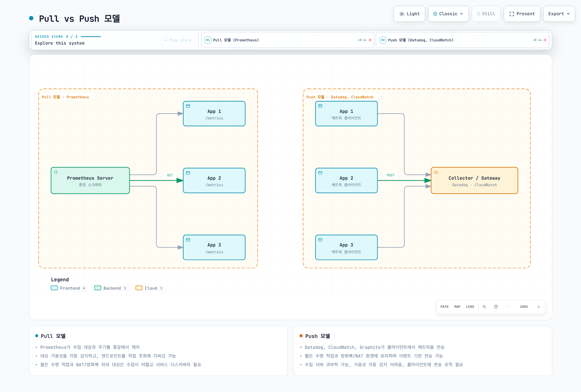
Task: Click the Push 모델 notes heading
Action: tap(318, 336)
